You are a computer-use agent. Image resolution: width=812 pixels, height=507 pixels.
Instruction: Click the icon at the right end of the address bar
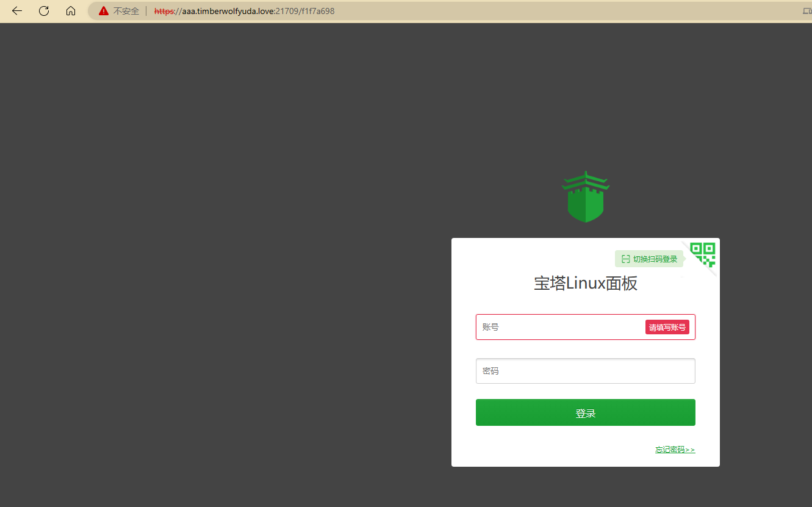[807, 11]
